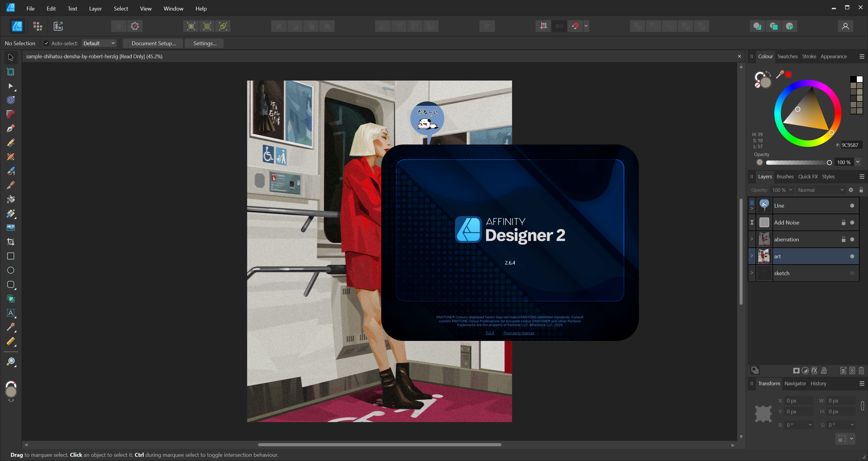Open the EULA link
Image resolution: width=868 pixels, height=461 pixels.
489,333
